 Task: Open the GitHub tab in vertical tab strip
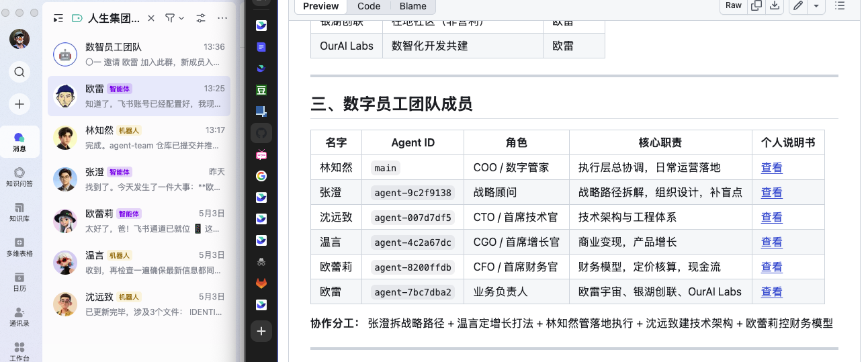[261, 134]
